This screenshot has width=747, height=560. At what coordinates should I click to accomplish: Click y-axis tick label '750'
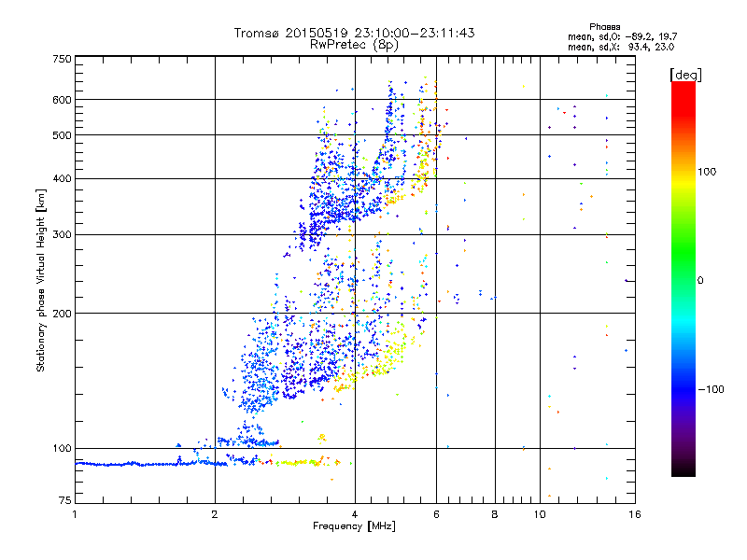(x=62, y=59)
